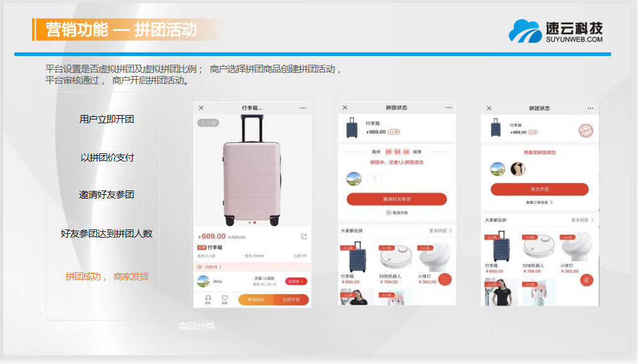Click the 单独购买 button

tap(256, 300)
